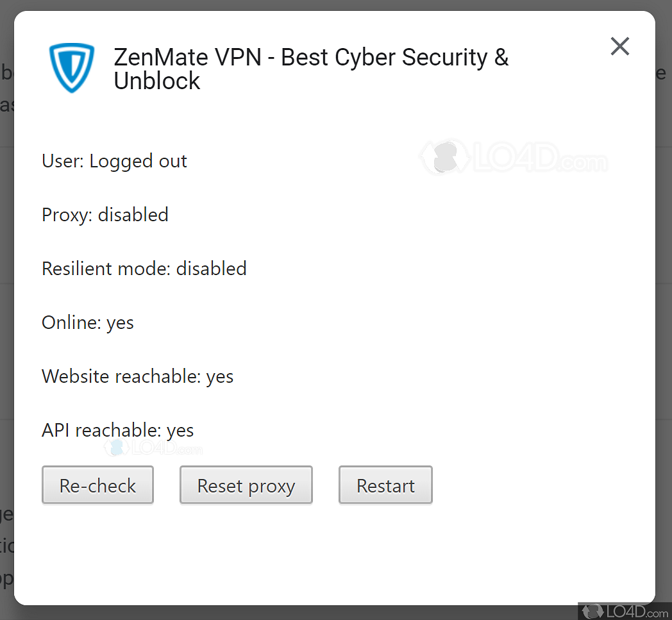Select the Online: yes status line
The image size is (672, 620).
87,322
